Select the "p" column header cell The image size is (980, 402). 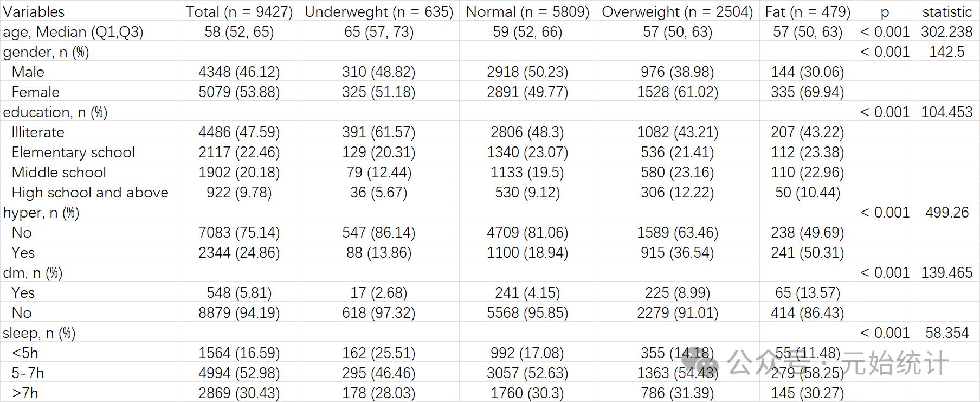click(x=885, y=11)
